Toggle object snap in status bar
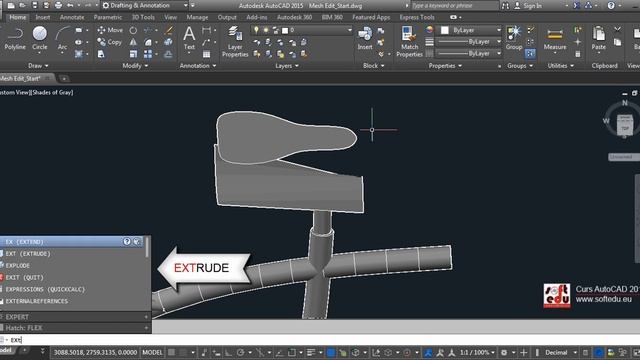Screen dimensions: 640x360 (x=292, y=352)
